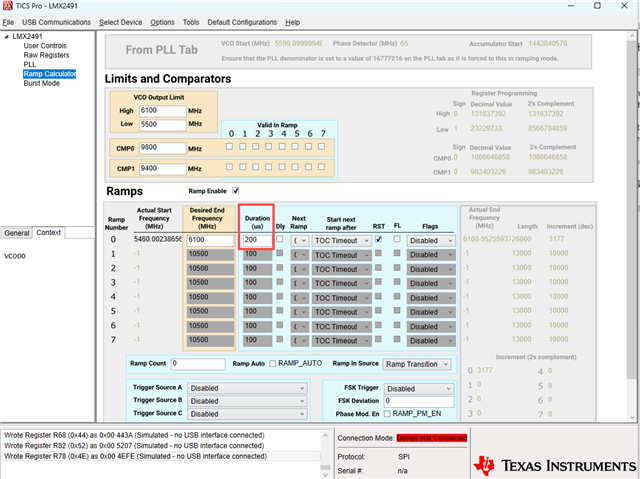The height and width of the screenshot is (479, 640).
Task: Click the VCO Output Limit High field
Action: (x=163, y=110)
